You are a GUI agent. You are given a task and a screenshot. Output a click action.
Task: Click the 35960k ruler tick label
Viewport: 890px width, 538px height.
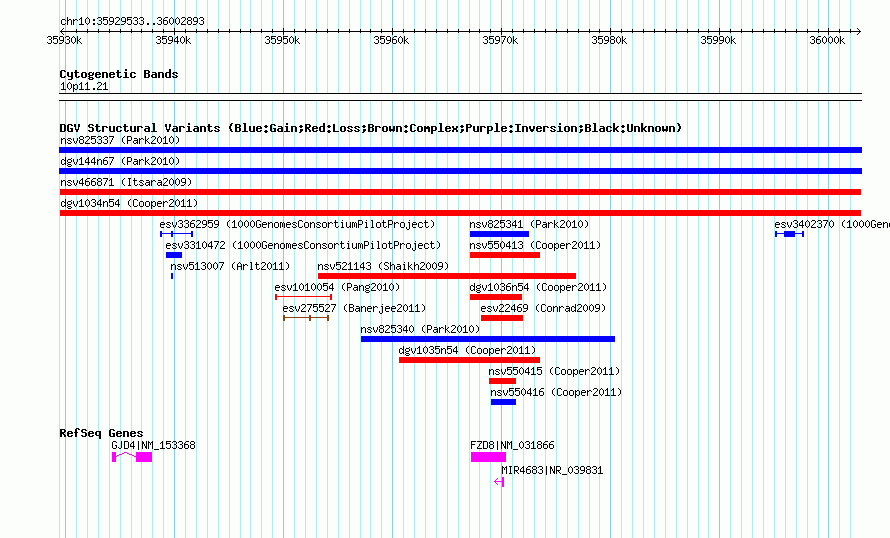(391, 40)
